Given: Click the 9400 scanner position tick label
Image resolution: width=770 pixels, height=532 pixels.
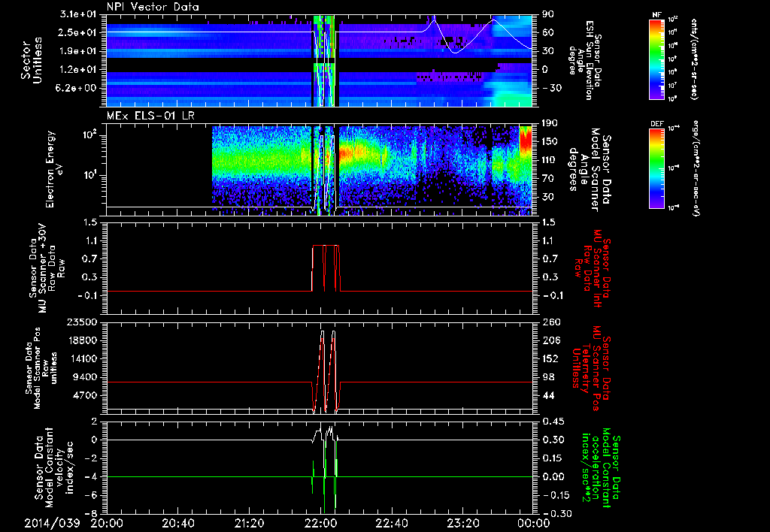Looking at the screenshot, I should pos(85,377).
